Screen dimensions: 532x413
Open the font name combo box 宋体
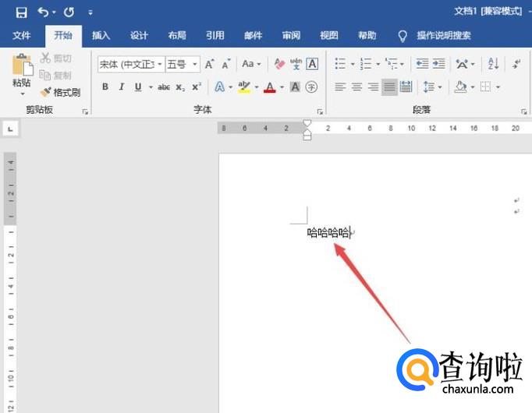click(x=131, y=64)
